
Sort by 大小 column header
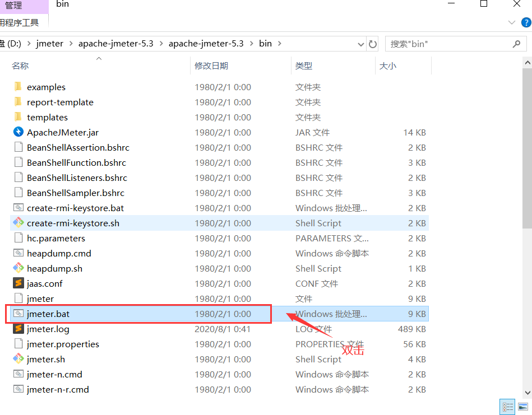coord(387,66)
